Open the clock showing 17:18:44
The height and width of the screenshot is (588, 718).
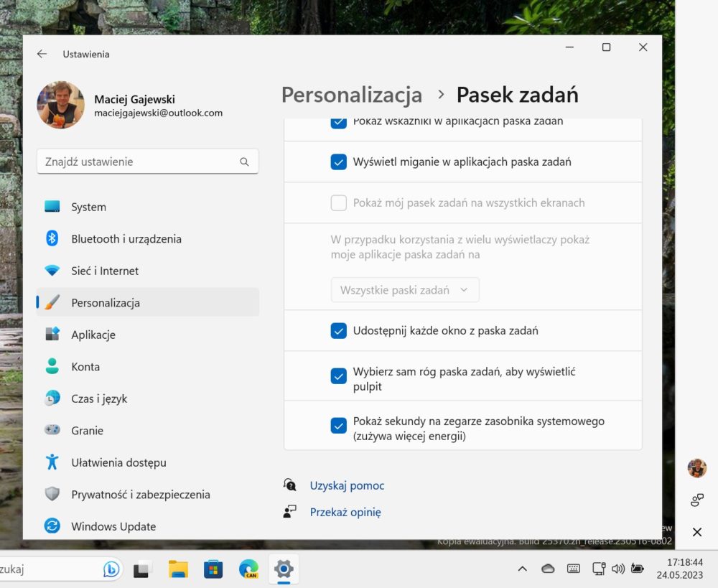(679, 569)
